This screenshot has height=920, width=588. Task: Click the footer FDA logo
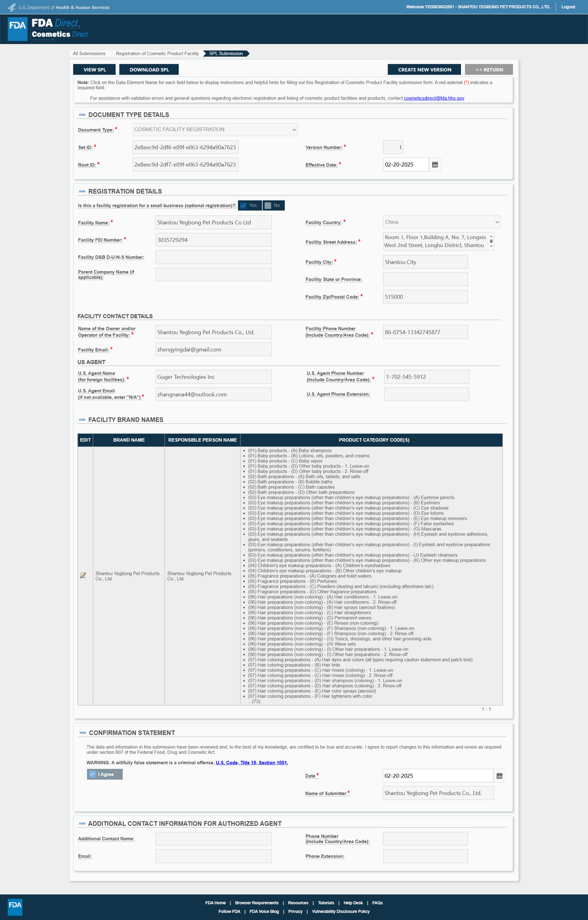(x=15, y=907)
